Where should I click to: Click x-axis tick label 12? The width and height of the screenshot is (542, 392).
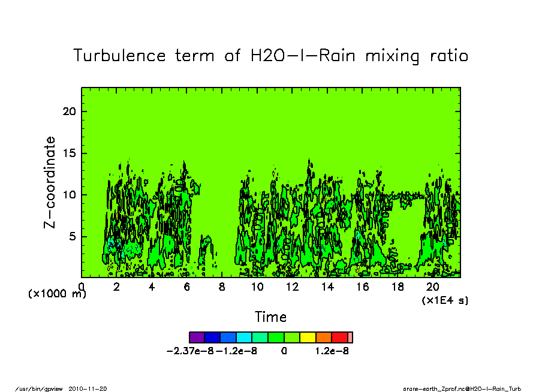(x=293, y=287)
